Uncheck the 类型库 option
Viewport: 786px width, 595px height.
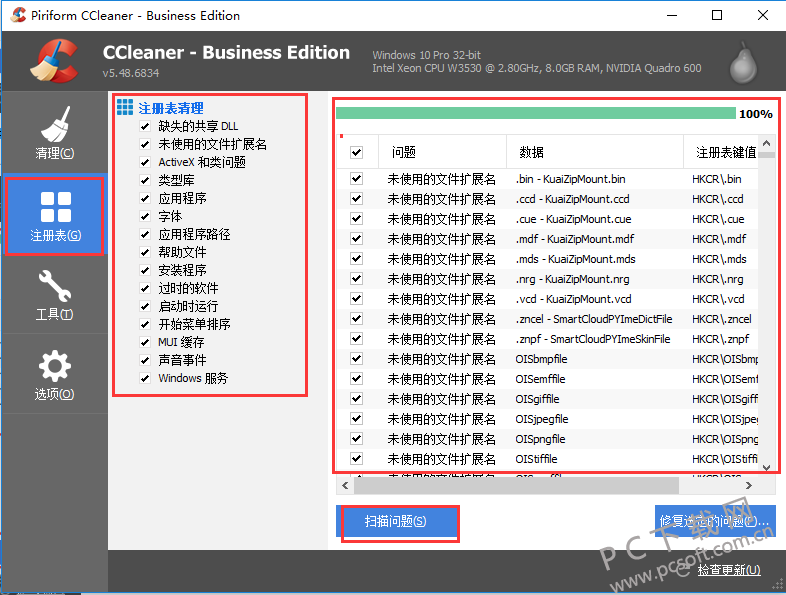click(x=145, y=180)
